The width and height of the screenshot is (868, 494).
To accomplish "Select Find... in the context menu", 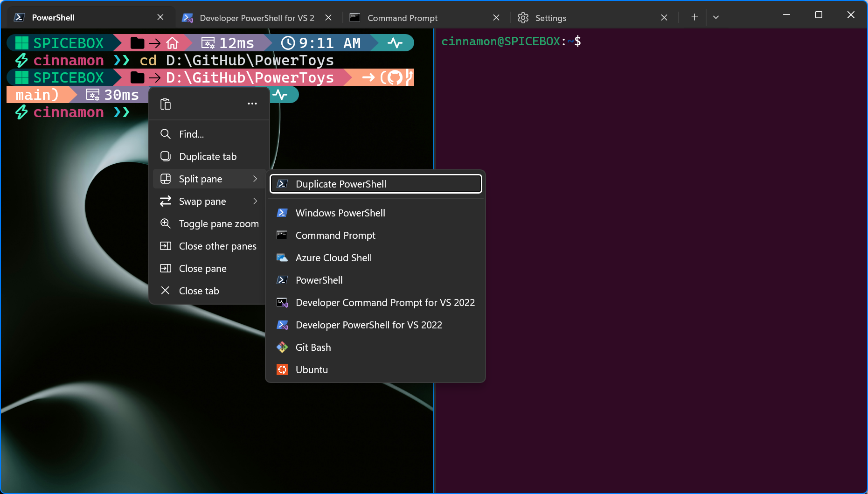I will (209, 134).
